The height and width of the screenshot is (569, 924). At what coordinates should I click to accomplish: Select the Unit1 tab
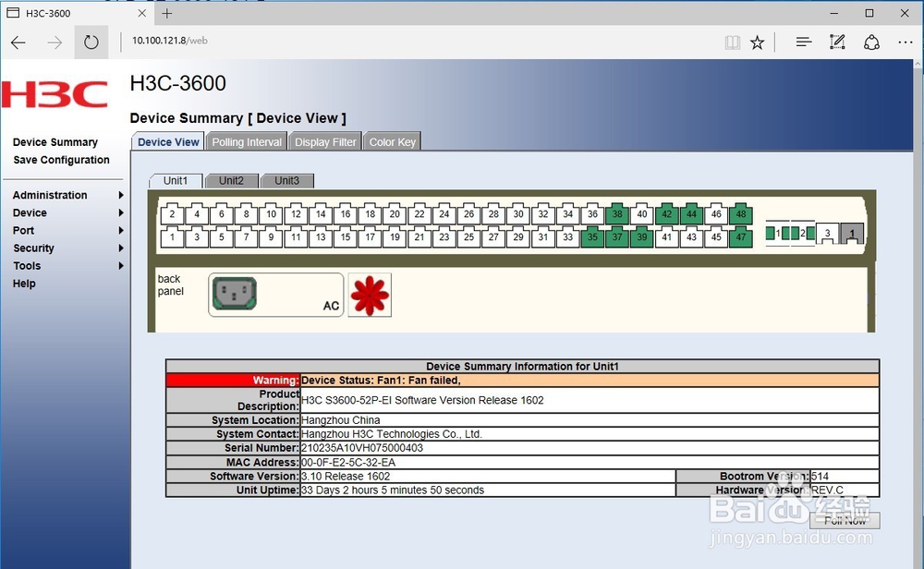[x=176, y=181]
